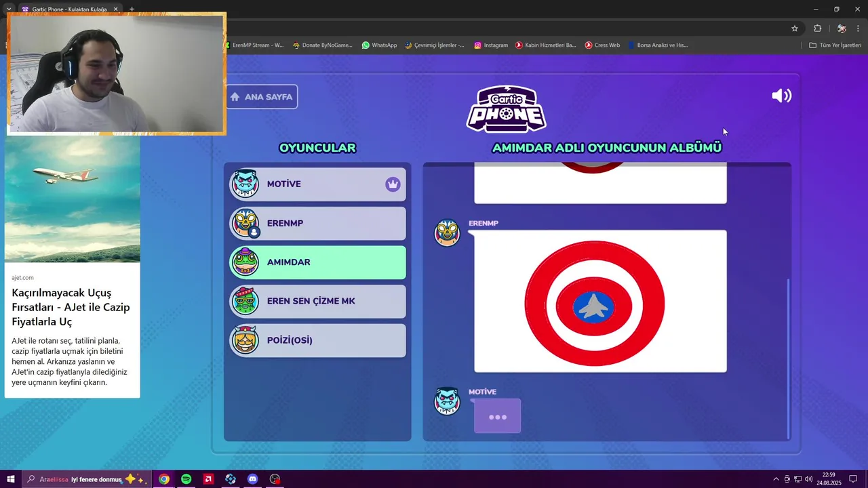Open a new browser tab
Viewport: 868px width, 488px height.
click(x=132, y=9)
